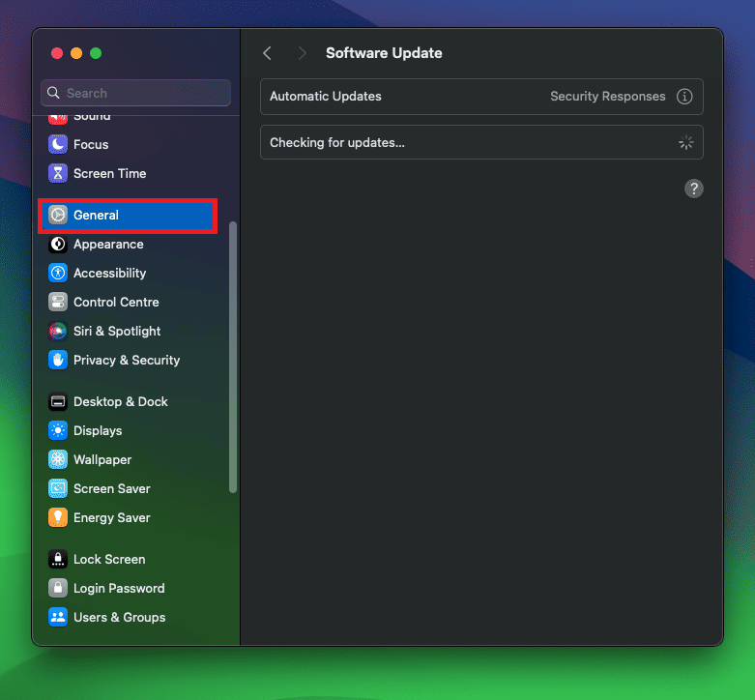The height and width of the screenshot is (700, 755).
Task: Minimize the window with yellow button
Action: click(x=76, y=53)
